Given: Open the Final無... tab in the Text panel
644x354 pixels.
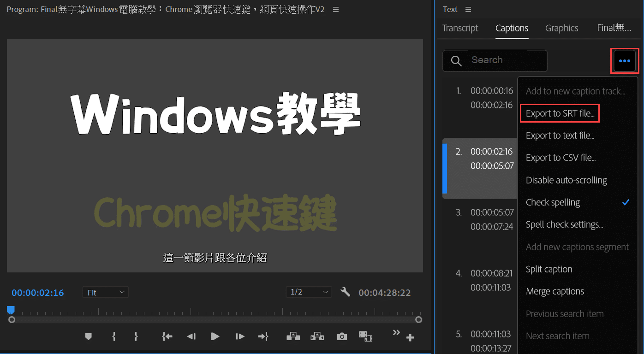Looking at the screenshot, I should 614,28.
